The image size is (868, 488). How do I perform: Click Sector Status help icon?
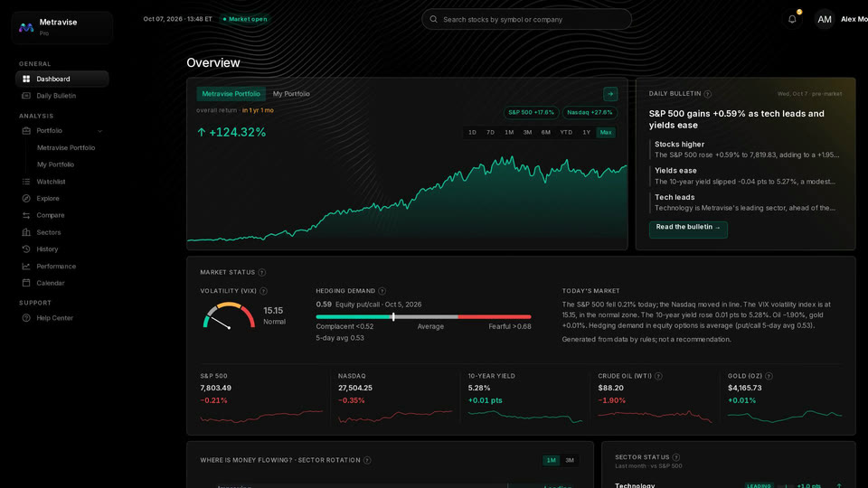[676, 457]
